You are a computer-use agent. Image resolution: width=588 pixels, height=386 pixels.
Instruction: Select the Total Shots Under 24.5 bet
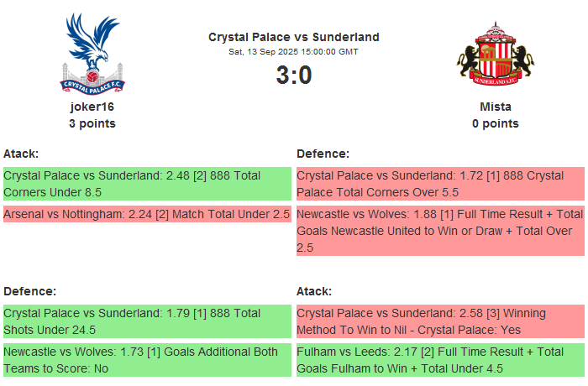pyautogui.click(x=147, y=321)
